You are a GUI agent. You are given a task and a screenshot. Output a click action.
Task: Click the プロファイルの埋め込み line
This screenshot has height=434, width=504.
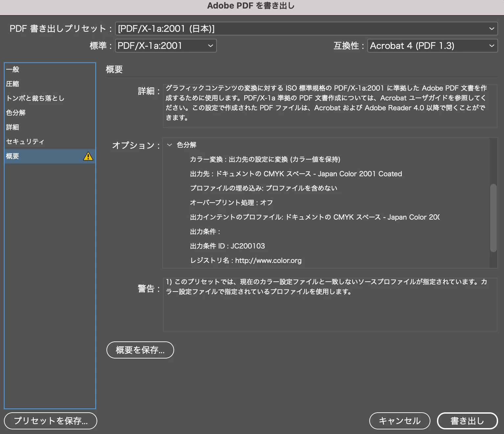[264, 188]
